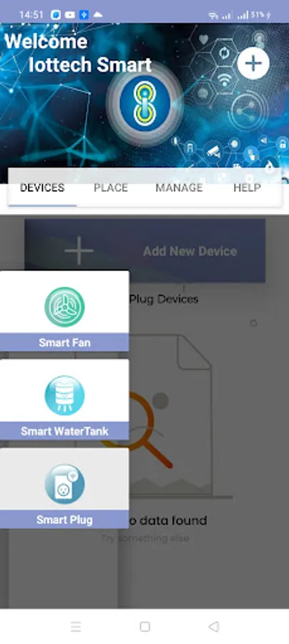Click the Add New Device button text
Viewport: 289px width, 644px height.
tap(190, 251)
